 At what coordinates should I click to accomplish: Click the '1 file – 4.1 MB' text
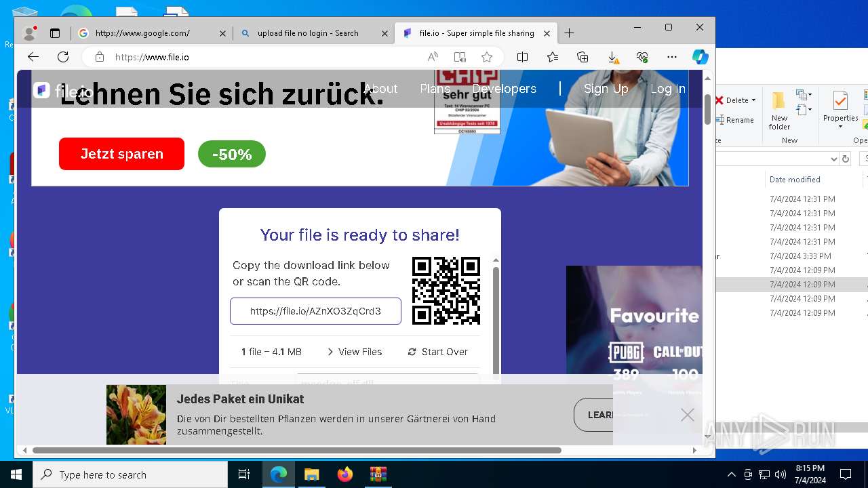271,352
